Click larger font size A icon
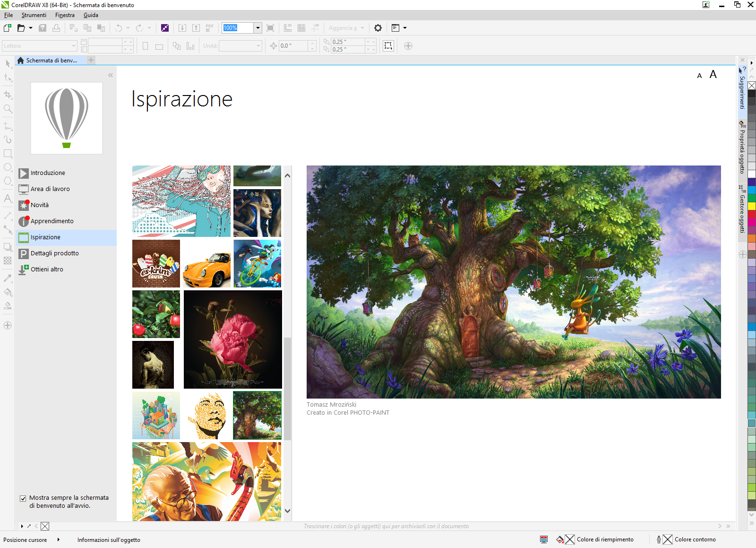 [x=713, y=74]
